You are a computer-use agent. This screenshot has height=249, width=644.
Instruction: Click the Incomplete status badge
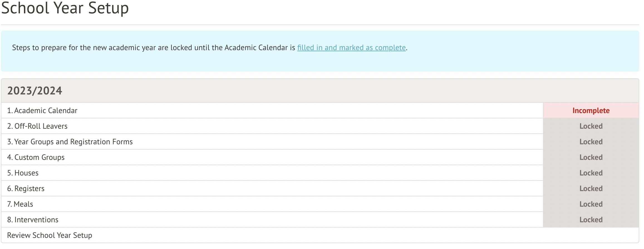[x=591, y=110]
